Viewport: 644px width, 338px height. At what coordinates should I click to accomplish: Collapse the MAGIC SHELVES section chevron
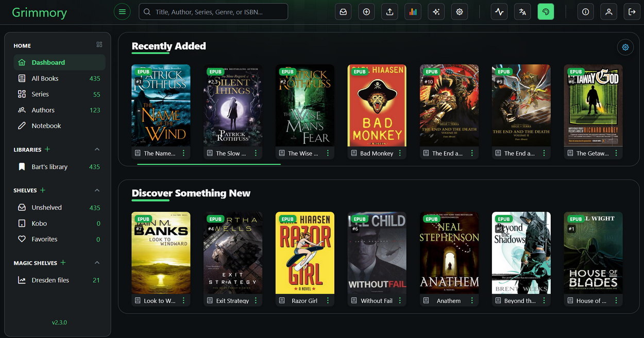point(97,263)
